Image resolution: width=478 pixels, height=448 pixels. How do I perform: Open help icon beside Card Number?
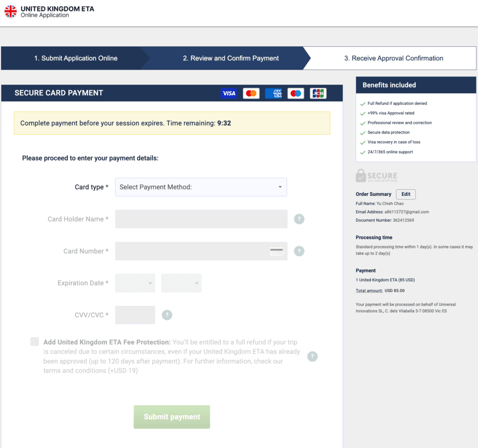coord(299,251)
